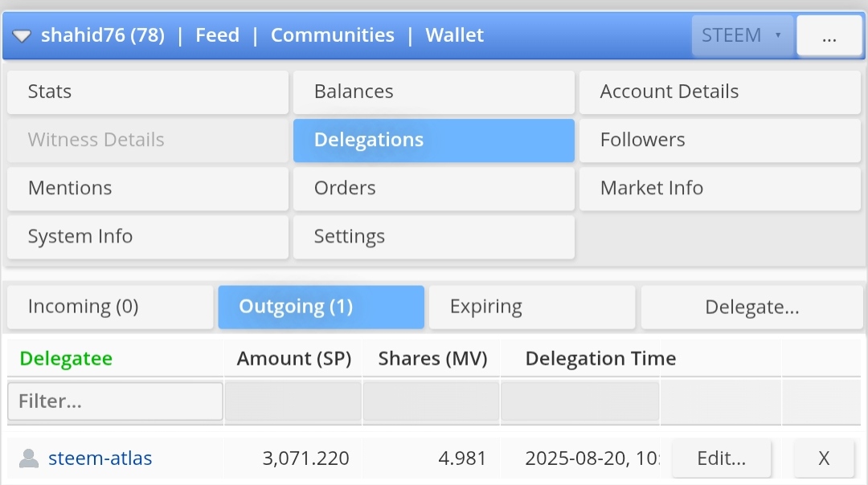The width and height of the screenshot is (868, 485).
Task: Select the Stats section
Action: [x=148, y=92]
